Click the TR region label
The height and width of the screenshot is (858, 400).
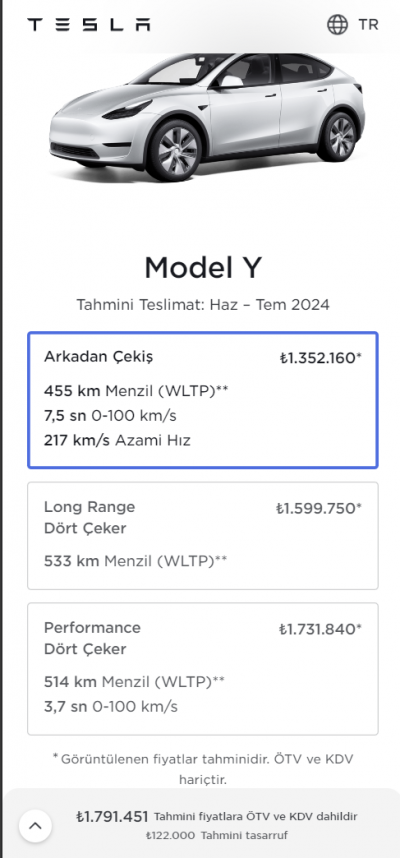(368, 25)
